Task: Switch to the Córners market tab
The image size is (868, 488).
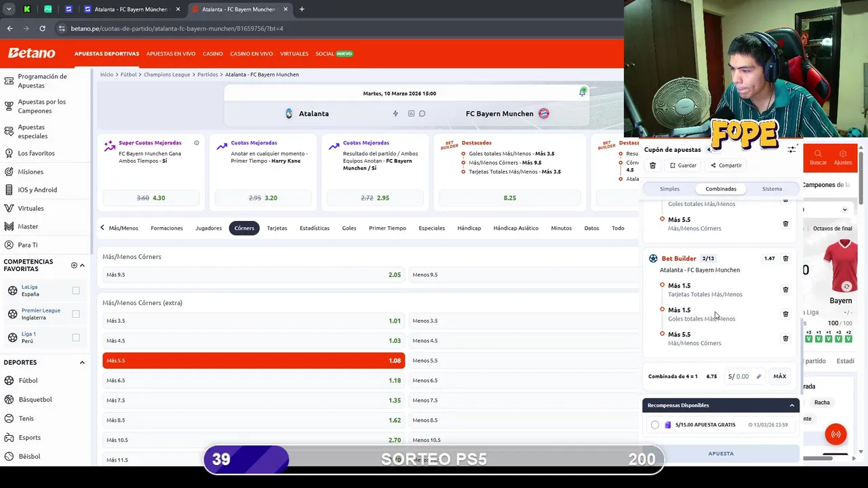Action: point(244,228)
